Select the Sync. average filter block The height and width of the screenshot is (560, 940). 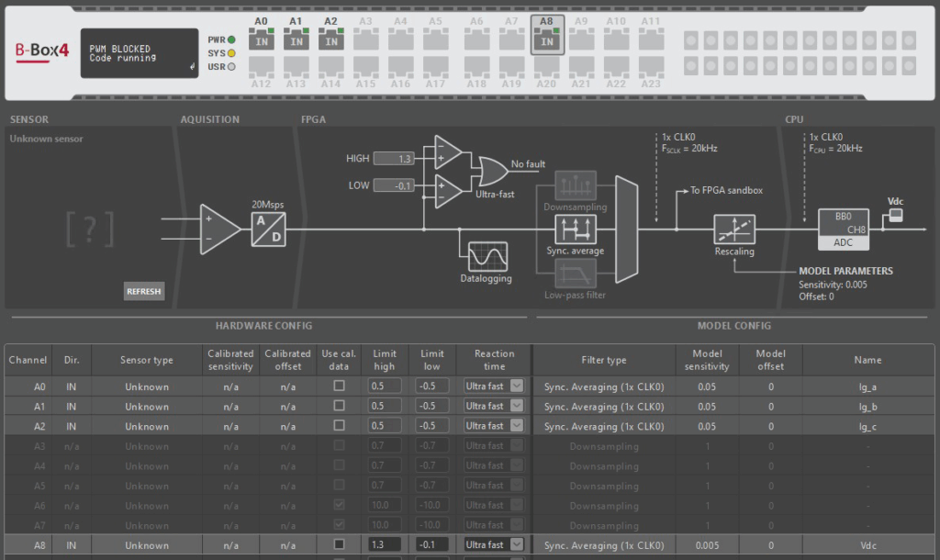point(575,230)
